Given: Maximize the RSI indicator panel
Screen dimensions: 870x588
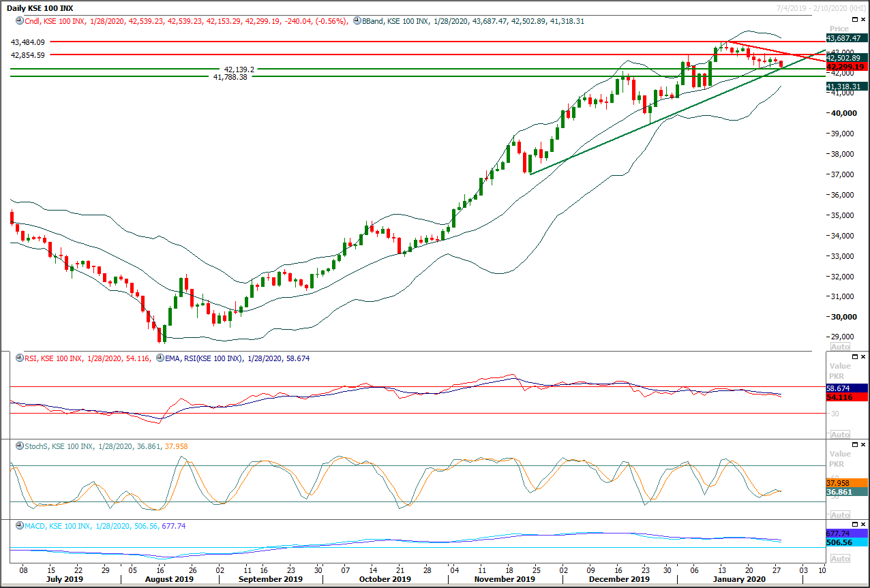Looking at the screenshot, I should 856,357.
